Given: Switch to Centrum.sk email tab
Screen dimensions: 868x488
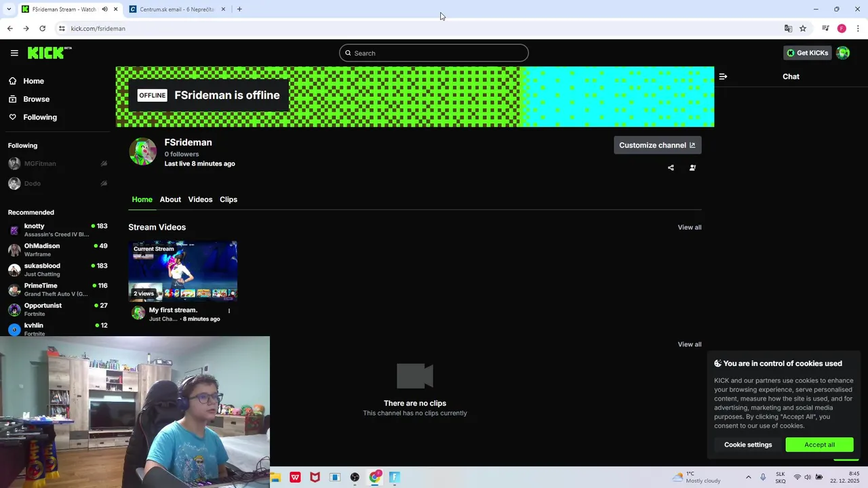Looking at the screenshot, I should pos(178,9).
